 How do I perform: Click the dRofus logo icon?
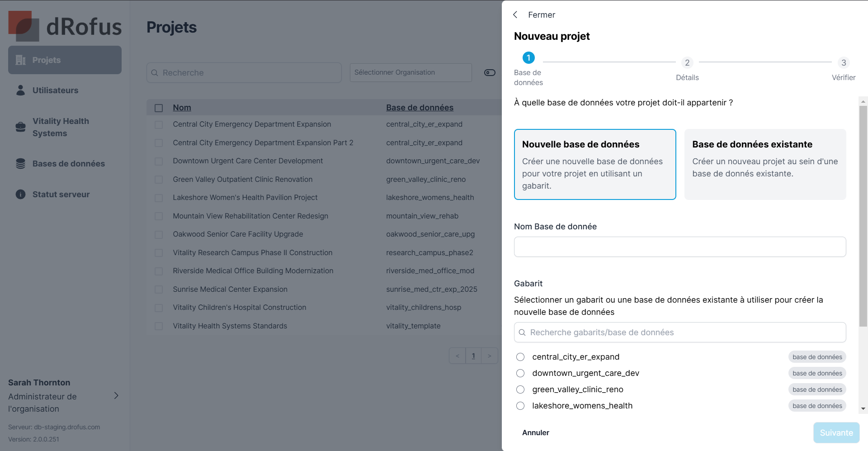[24, 26]
